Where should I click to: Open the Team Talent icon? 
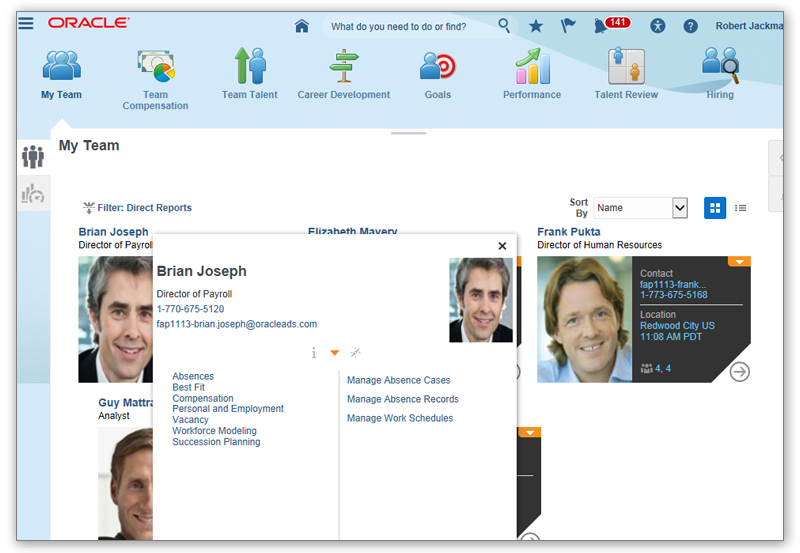tap(250, 65)
